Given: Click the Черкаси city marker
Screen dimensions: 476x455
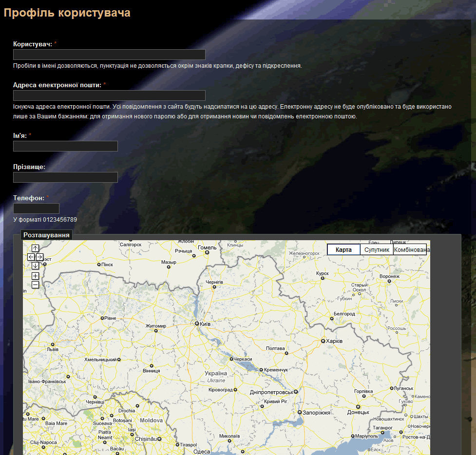Looking at the screenshot, I should pyautogui.click(x=231, y=359).
